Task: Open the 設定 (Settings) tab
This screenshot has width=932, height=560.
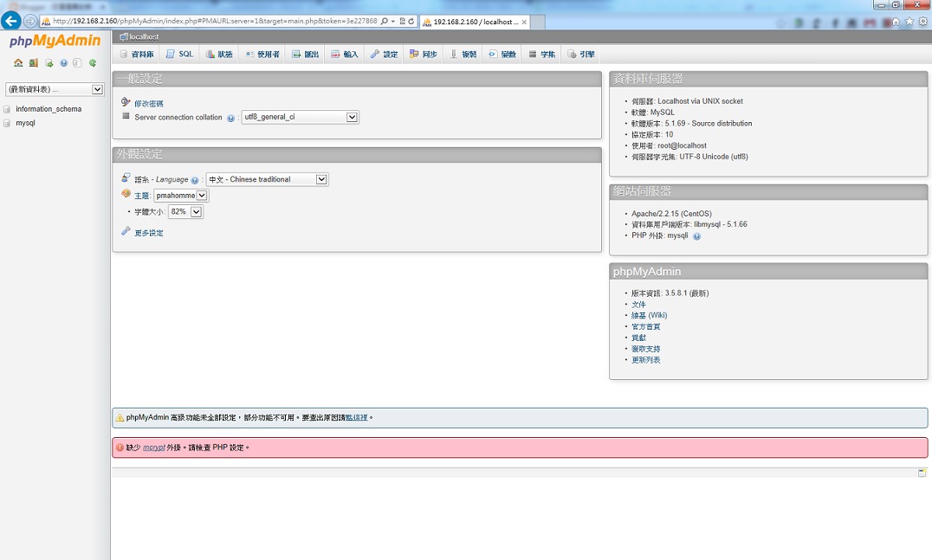Action: tap(384, 54)
